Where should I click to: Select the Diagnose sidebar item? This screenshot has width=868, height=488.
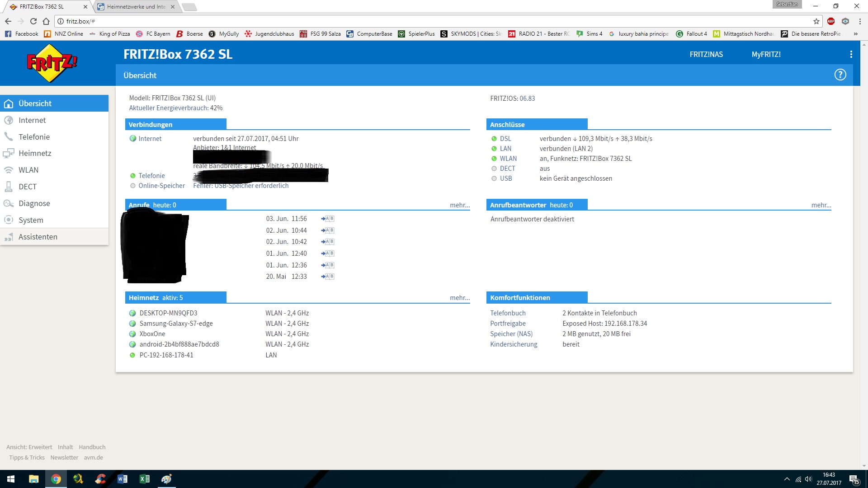pos(34,203)
